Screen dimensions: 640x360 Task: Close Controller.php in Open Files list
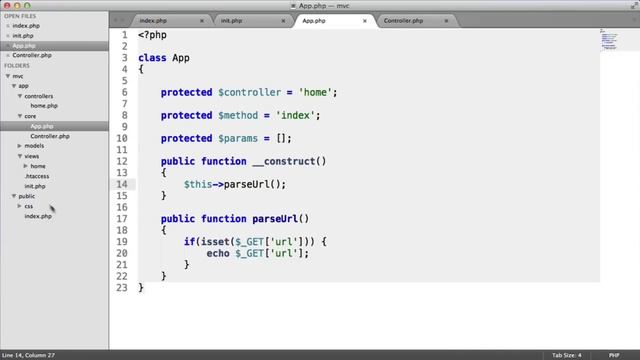coord(8,55)
